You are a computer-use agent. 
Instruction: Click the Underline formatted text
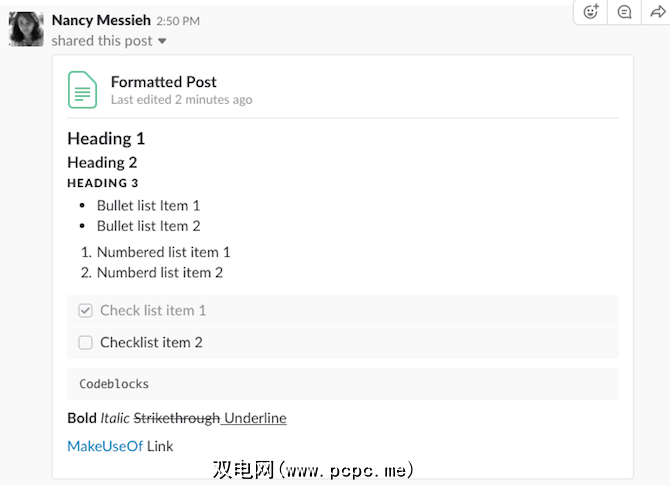click(x=256, y=418)
